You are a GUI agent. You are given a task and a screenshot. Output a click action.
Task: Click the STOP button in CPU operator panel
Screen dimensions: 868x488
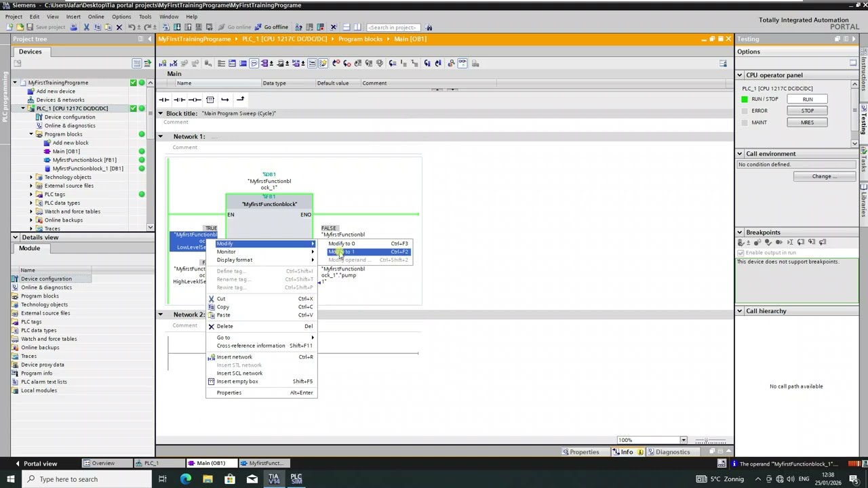(808, 111)
